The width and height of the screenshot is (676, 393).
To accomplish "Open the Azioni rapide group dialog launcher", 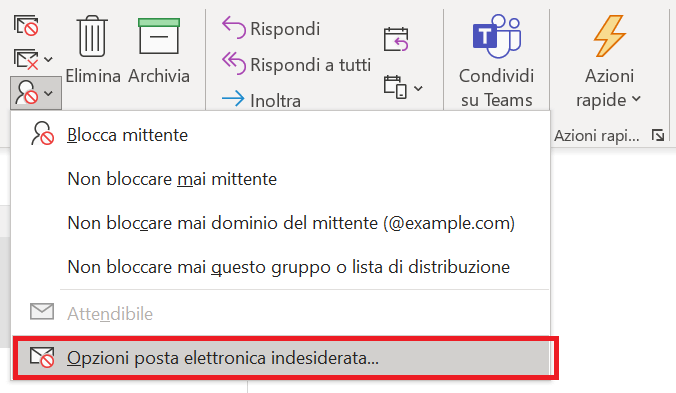I will click(x=658, y=136).
